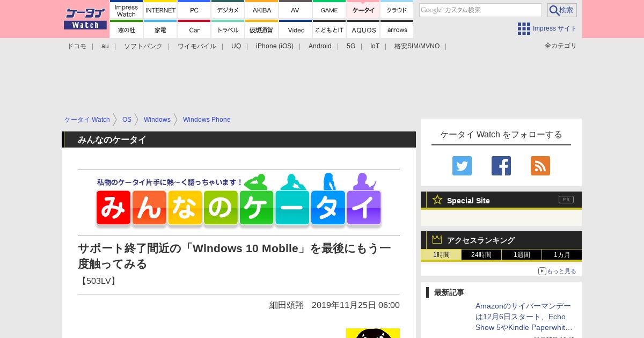
Task: Open the Car Watch tab
Action: tap(194, 30)
